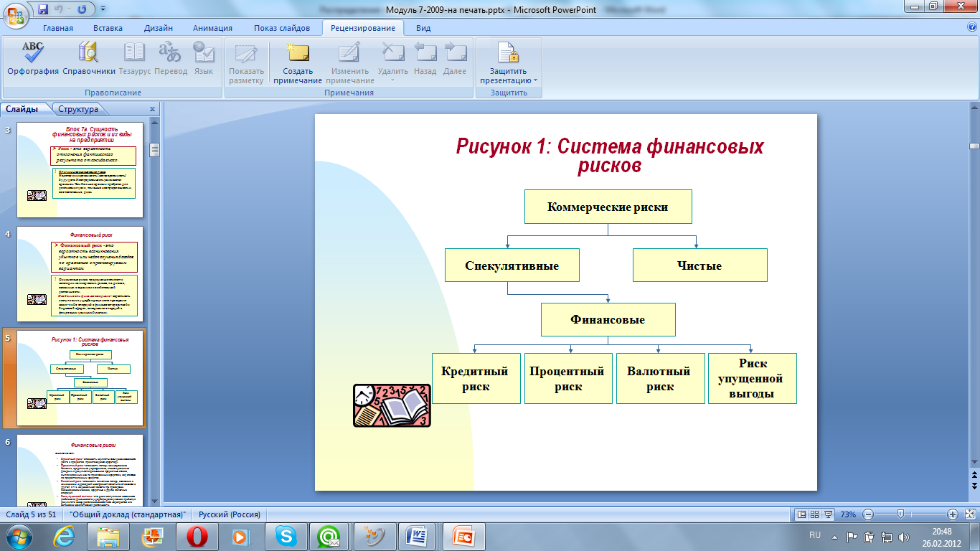Select Риск упущенной выгоды box
The image size is (980, 551).
(751, 378)
